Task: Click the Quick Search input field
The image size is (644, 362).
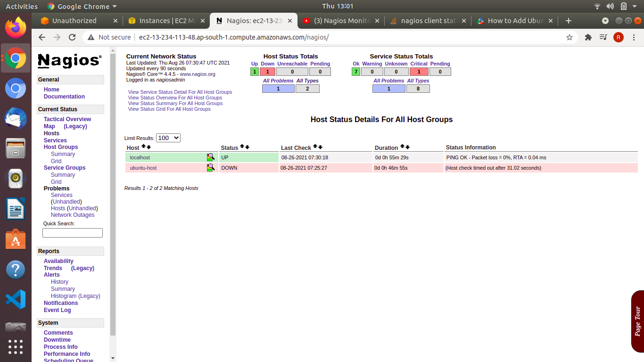Action: tap(73, 233)
